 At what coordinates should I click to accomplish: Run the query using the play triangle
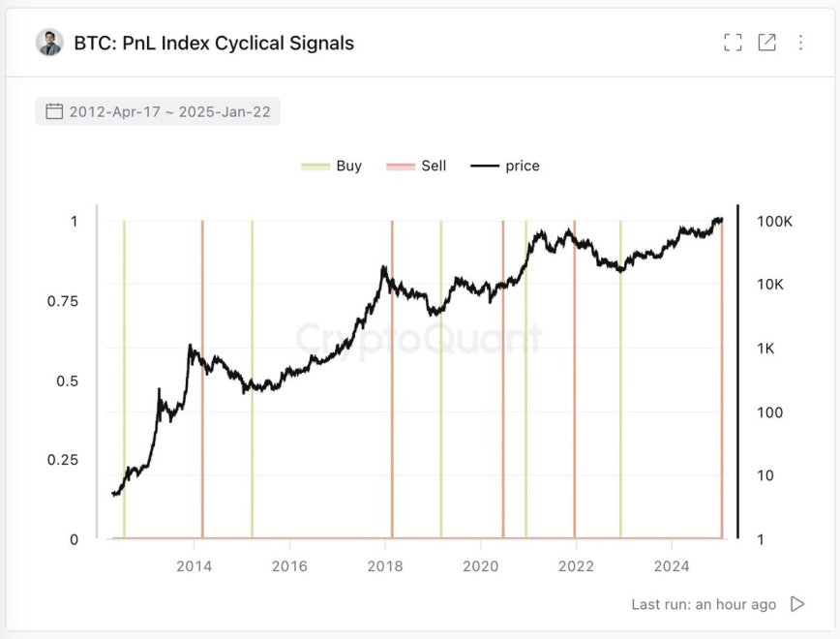(798, 603)
